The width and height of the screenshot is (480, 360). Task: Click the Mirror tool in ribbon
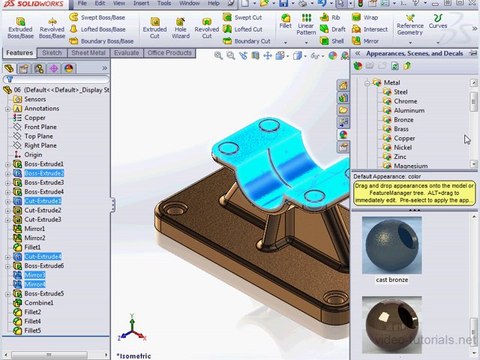[x=365, y=41]
